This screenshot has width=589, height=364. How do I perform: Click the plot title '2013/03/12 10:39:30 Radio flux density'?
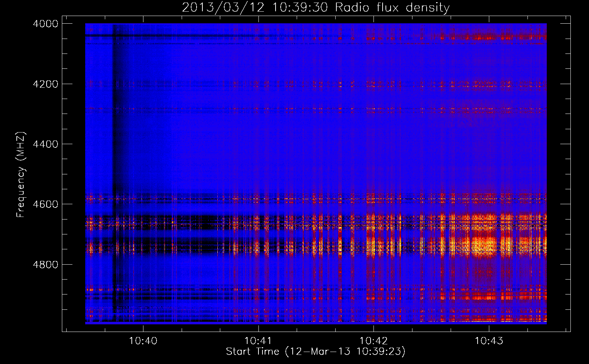coord(316,7)
